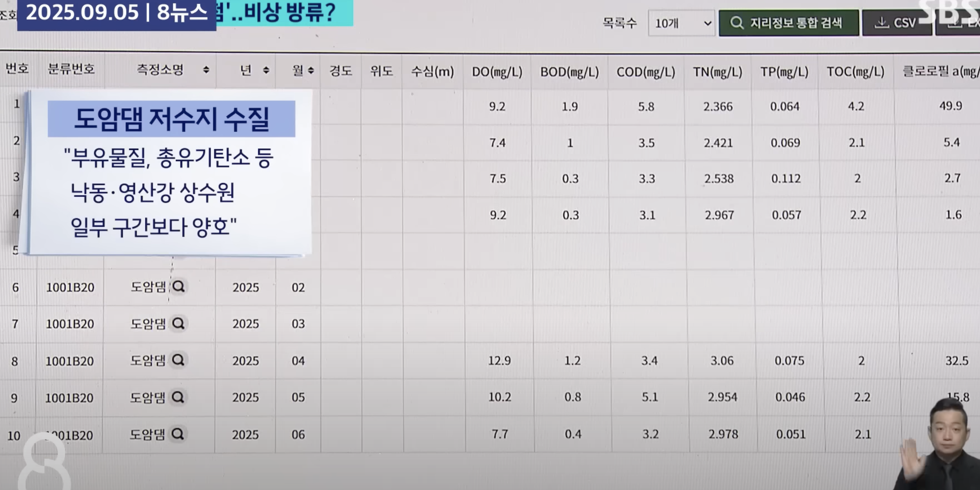This screenshot has width=980, height=490.
Task: Open the 목록수 dropdown showing 10개
Action: point(681,23)
